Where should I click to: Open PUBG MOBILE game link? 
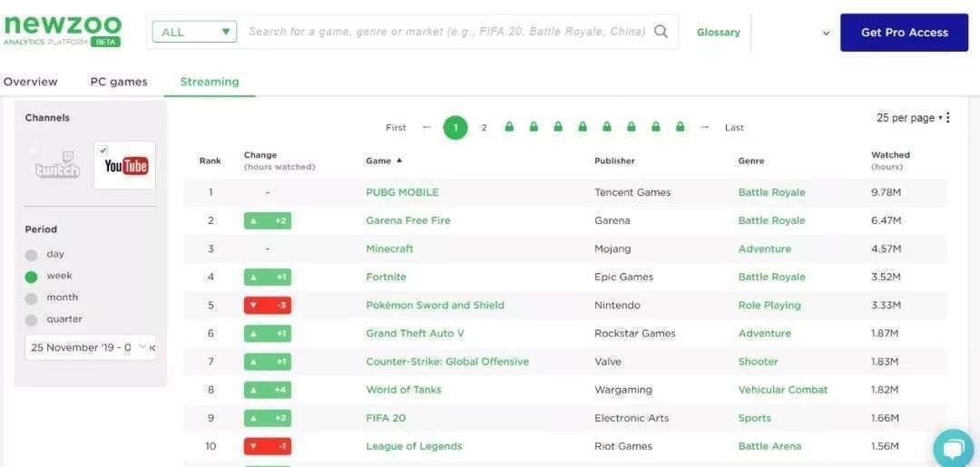(402, 192)
